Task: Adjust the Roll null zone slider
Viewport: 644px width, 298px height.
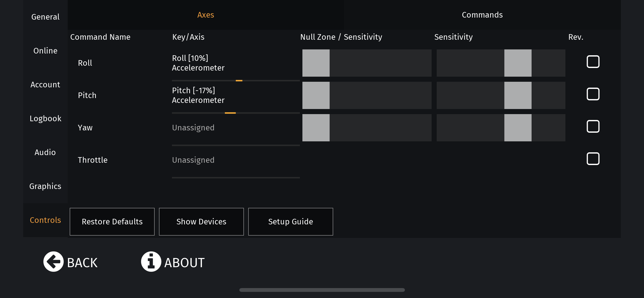Action: pos(316,63)
